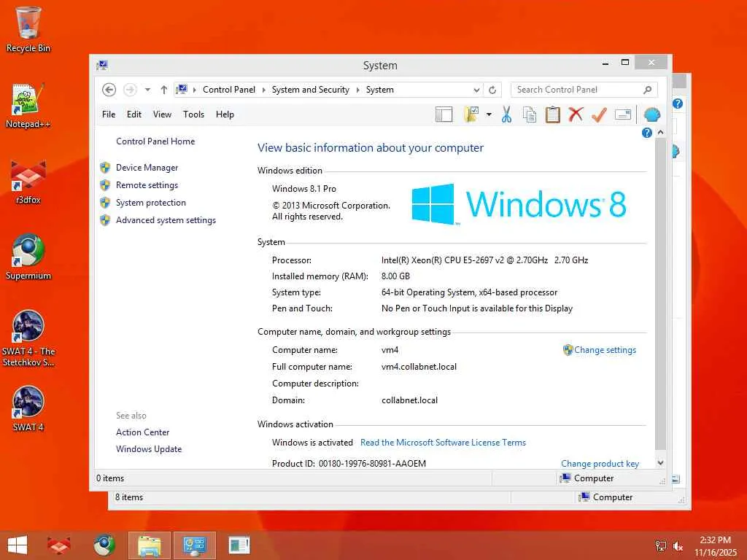The height and width of the screenshot is (560, 747).
Task: Open System protection link
Action: (150, 203)
